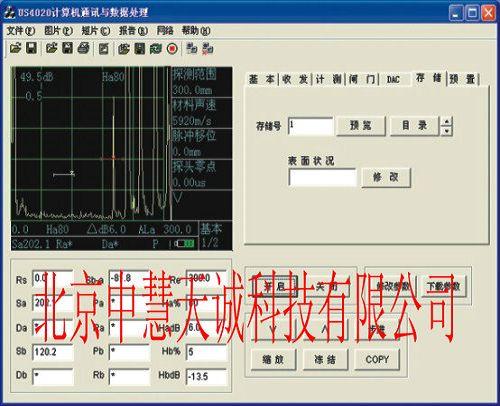Click the HadB value field
Screen dimensions: 500x406
click(207, 328)
